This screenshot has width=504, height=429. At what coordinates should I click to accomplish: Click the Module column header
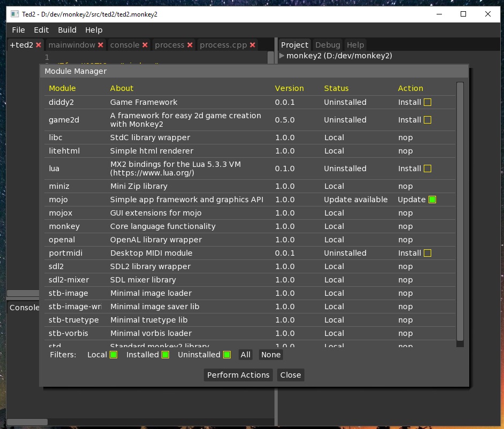pos(63,88)
